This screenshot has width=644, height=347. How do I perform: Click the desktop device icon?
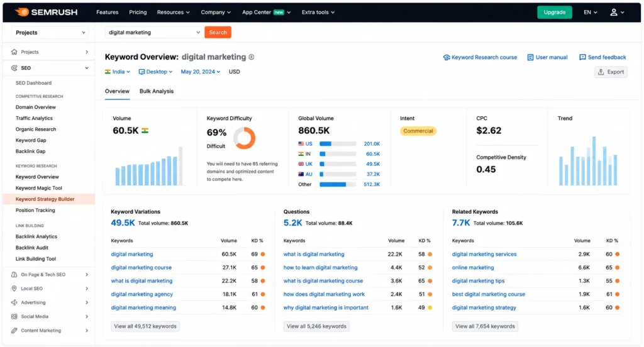point(142,72)
